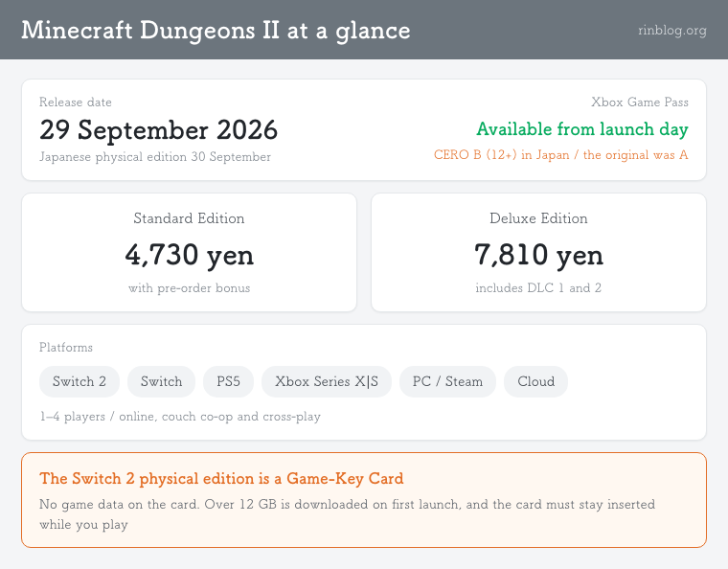Click Available from launch day text
728x569 pixels.
[x=582, y=129]
